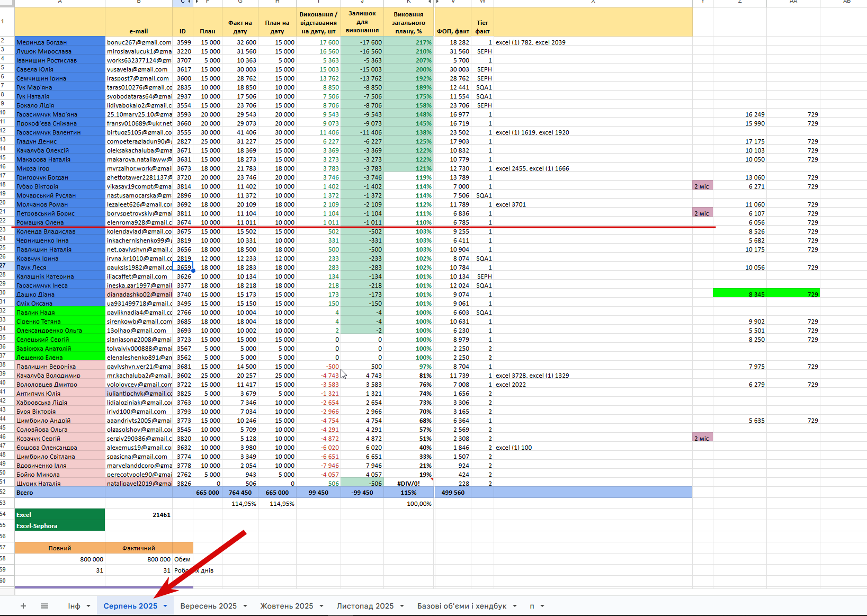This screenshot has width=867, height=616.
Task: Select the green name cell Павлик Надя
Action: pyautogui.click(x=60, y=313)
